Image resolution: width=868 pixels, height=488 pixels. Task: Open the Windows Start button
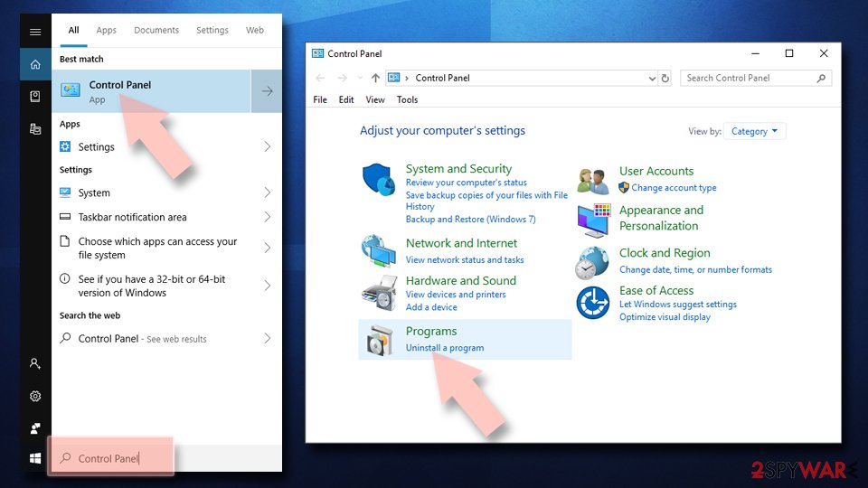pos(35,458)
